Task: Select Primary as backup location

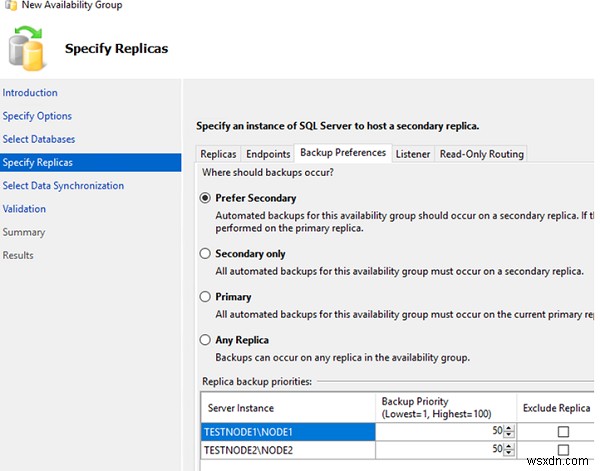Action: 205,297
